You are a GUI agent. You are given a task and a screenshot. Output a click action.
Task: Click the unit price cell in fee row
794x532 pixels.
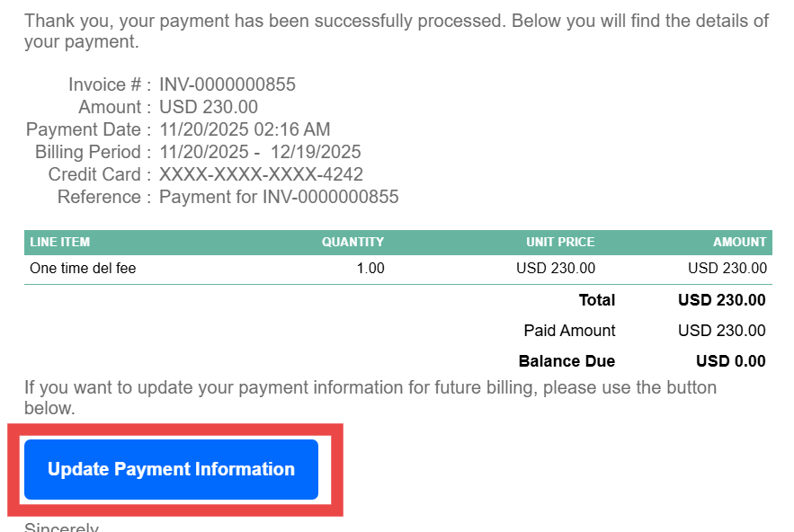pos(555,268)
